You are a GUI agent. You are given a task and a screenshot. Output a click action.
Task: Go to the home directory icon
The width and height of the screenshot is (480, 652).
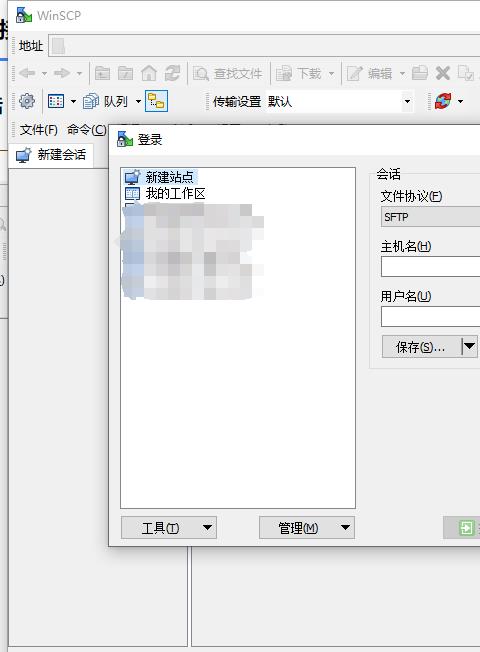(148, 73)
